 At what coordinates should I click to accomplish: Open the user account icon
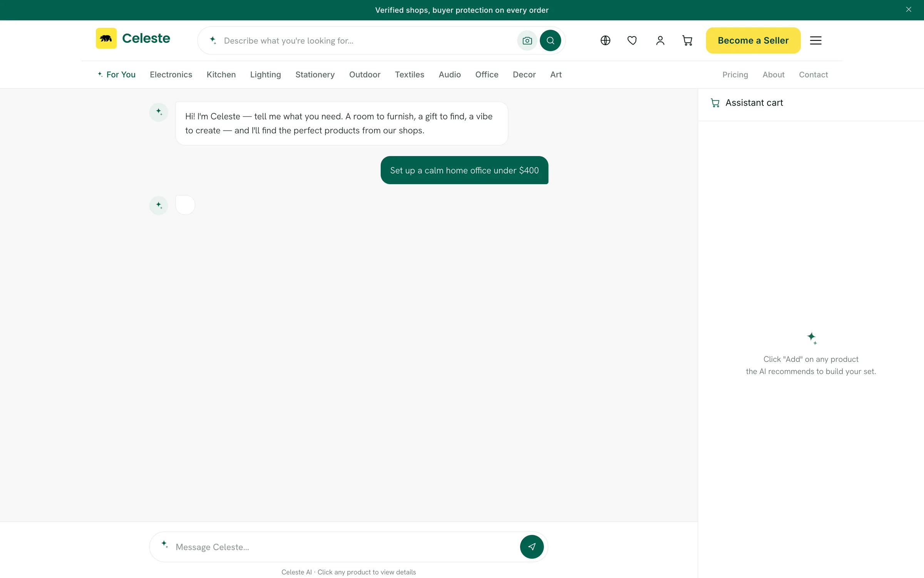[660, 40]
